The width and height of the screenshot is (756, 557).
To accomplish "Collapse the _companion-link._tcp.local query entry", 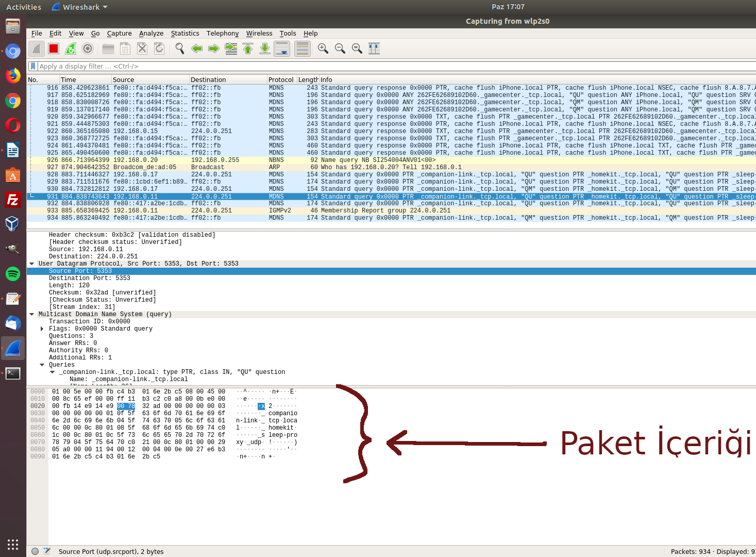I will coord(53,372).
